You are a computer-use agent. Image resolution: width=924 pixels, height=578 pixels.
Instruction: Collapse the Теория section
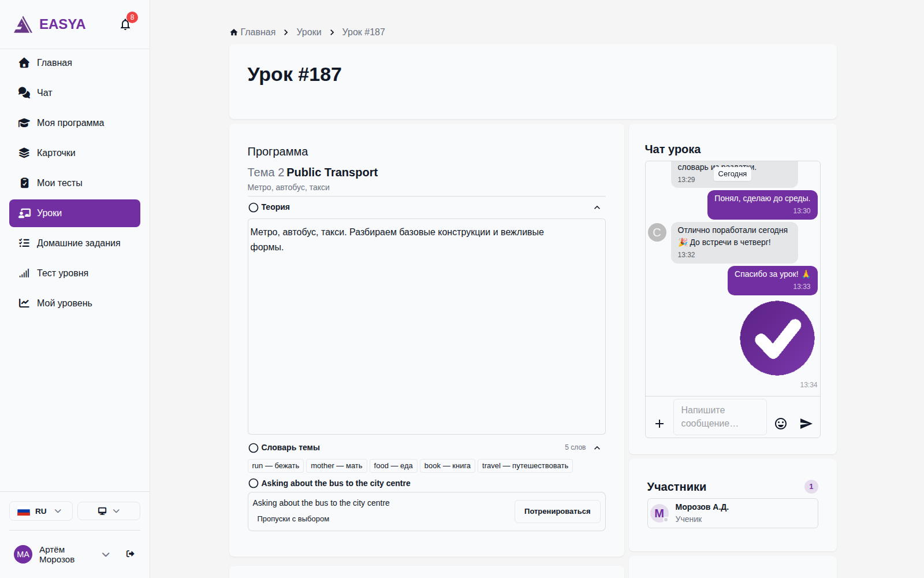point(597,208)
